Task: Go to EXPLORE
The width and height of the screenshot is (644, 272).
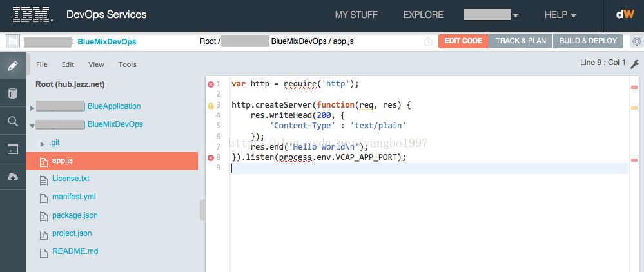Action: (x=423, y=15)
